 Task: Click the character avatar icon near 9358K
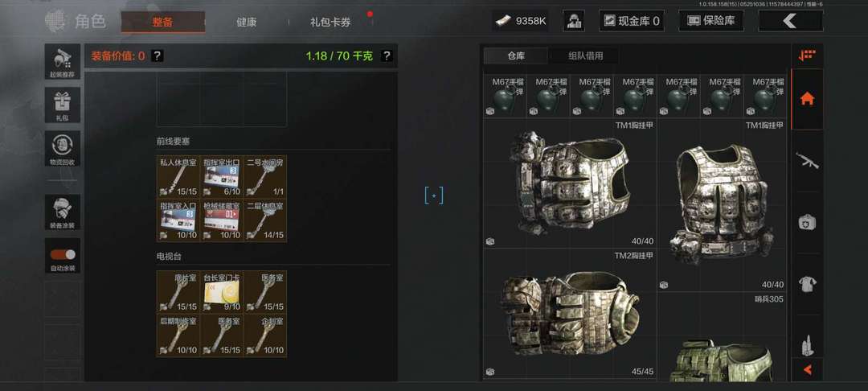click(574, 21)
